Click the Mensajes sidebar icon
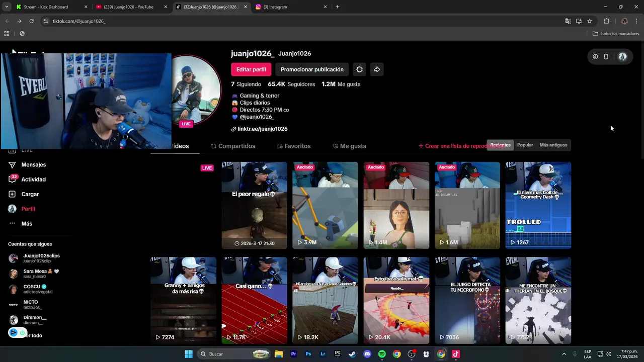This screenshot has height=362, width=644. coord(12,164)
